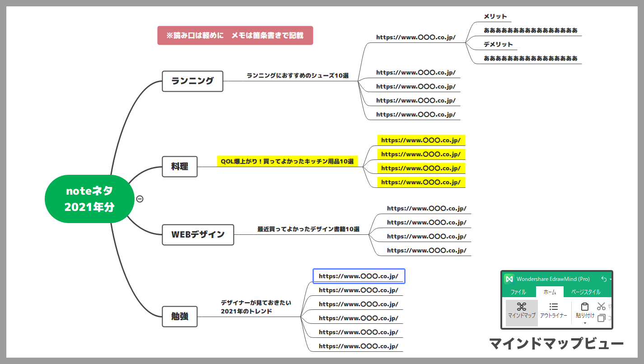644x364 pixels.
Task: Select the yellow QOL爆上がり subtopic
Action: tap(287, 162)
